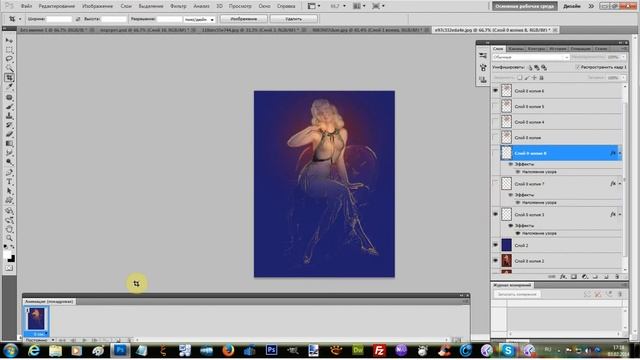Viewport: 640px width, 360px height.
Task: Click the adjustment layer icon in the Layers panel
Action: tap(584, 277)
